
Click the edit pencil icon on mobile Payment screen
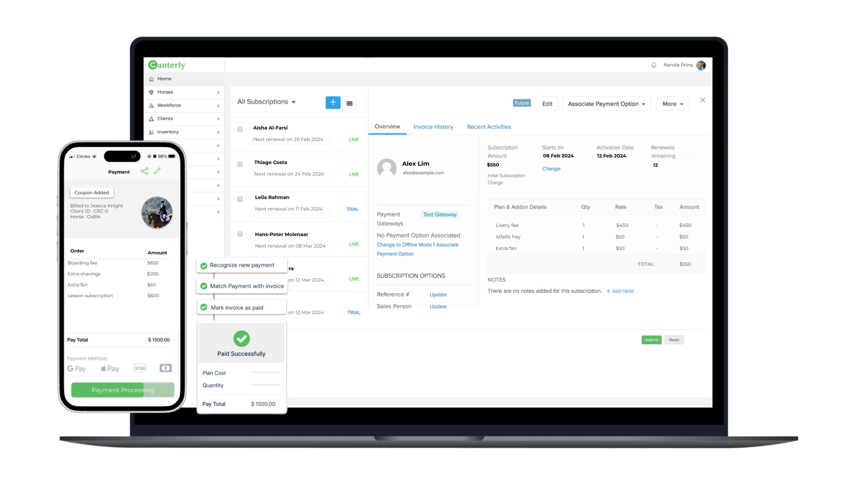157,171
